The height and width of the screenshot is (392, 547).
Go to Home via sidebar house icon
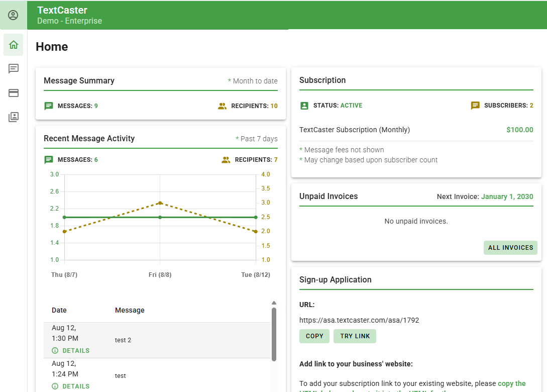13,45
